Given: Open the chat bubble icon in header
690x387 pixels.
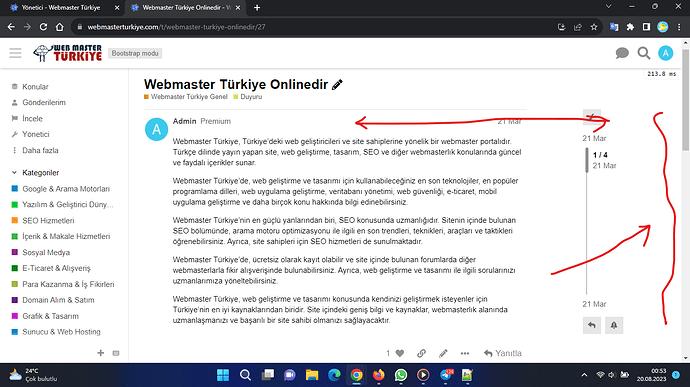Looking at the screenshot, I should (x=622, y=53).
